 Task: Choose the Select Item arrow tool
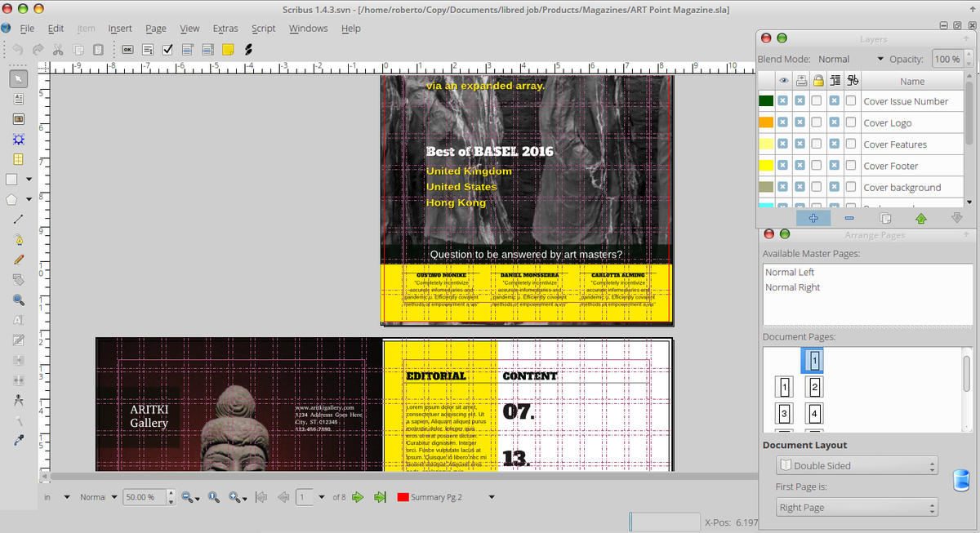[x=18, y=78]
